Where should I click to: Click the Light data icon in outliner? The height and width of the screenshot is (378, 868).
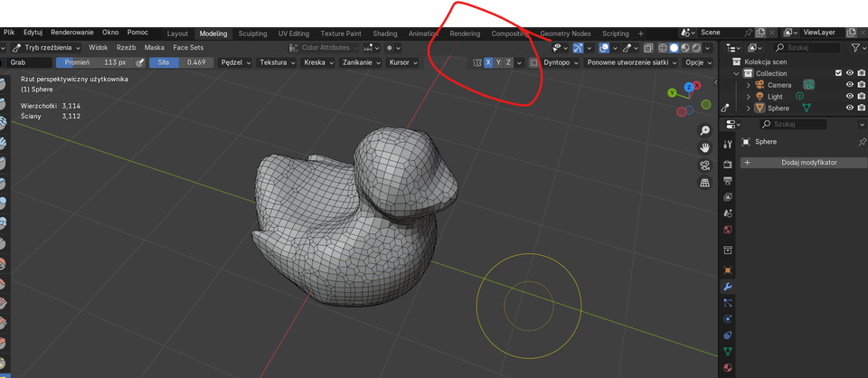[799, 96]
